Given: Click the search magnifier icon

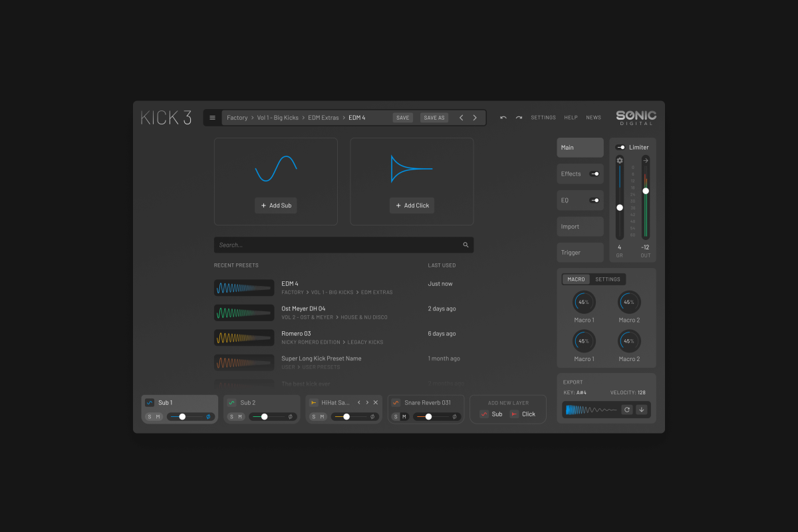Looking at the screenshot, I should point(465,245).
